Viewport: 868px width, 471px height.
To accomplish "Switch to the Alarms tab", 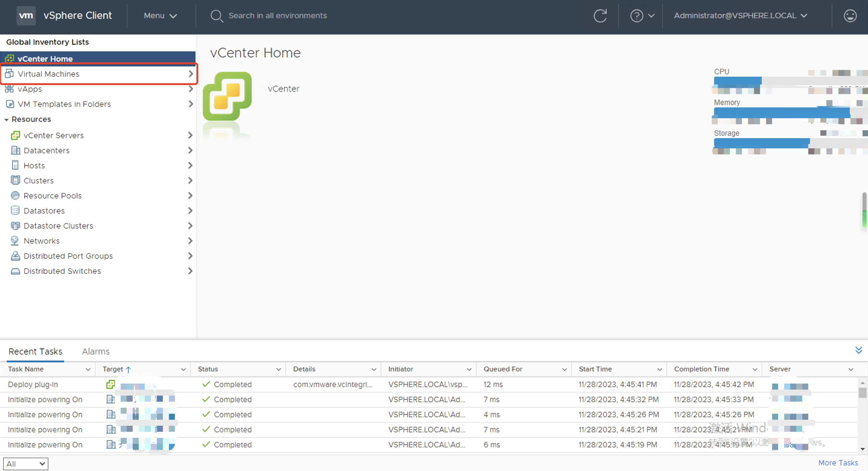I will 96,351.
